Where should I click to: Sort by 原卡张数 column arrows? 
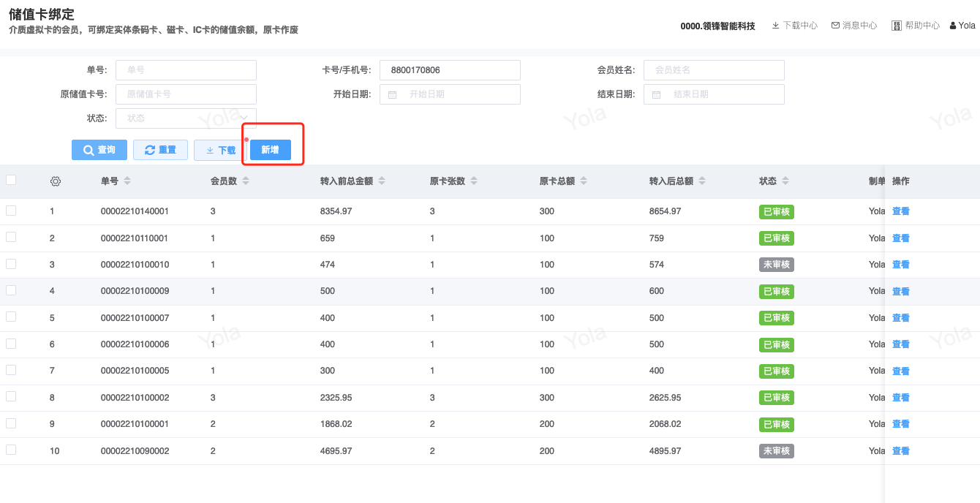tap(474, 181)
